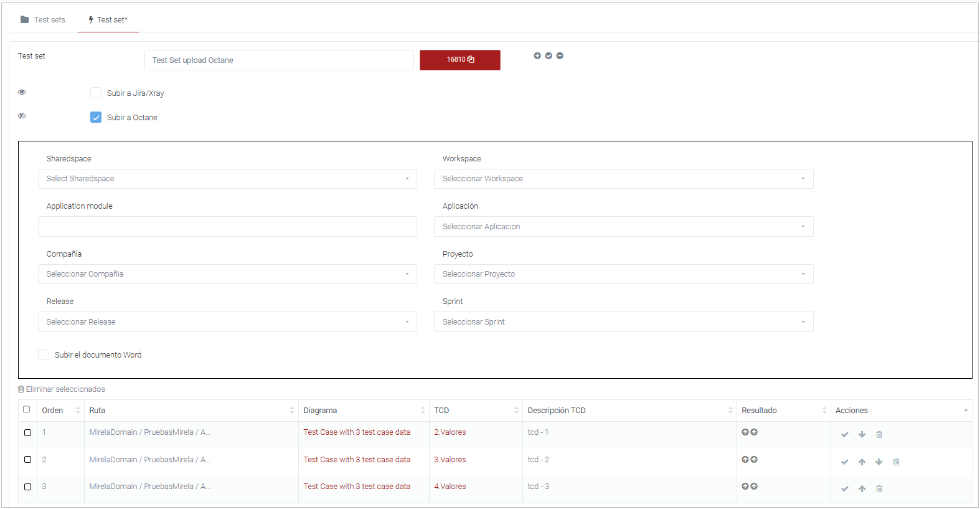This screenshot has height=509, width=980.
Task: Click the plus circle icon beside the test set ID
Action: click(537, 56)
